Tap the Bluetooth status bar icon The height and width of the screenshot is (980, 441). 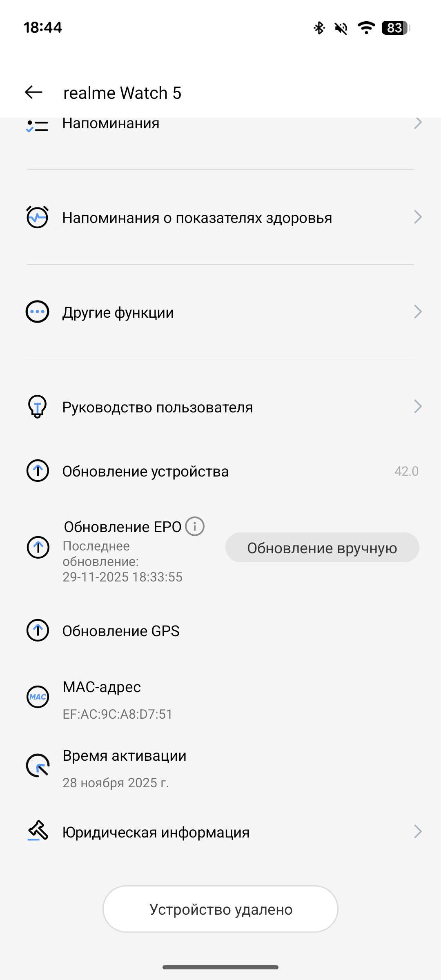click(x=319, y=28)
